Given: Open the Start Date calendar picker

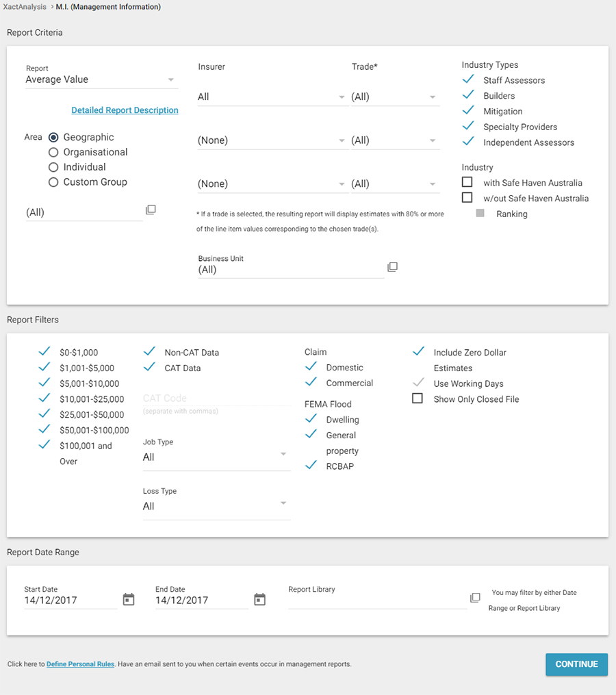Looking at the screenshot, I should pos(129,600).
